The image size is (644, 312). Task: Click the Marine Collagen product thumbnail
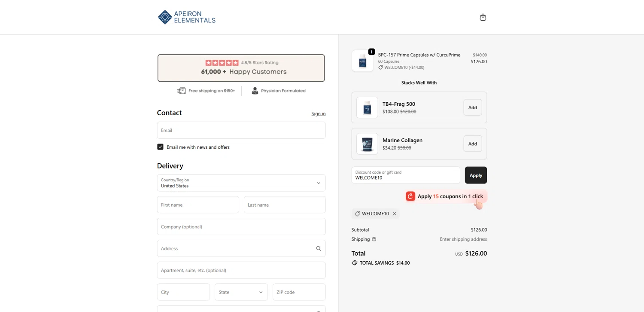pyautogui.click(x=367, y=144)
